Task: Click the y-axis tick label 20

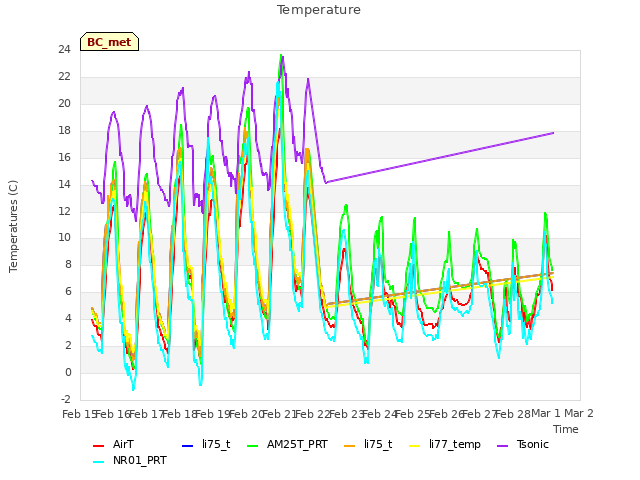Action: click(64, 103)
